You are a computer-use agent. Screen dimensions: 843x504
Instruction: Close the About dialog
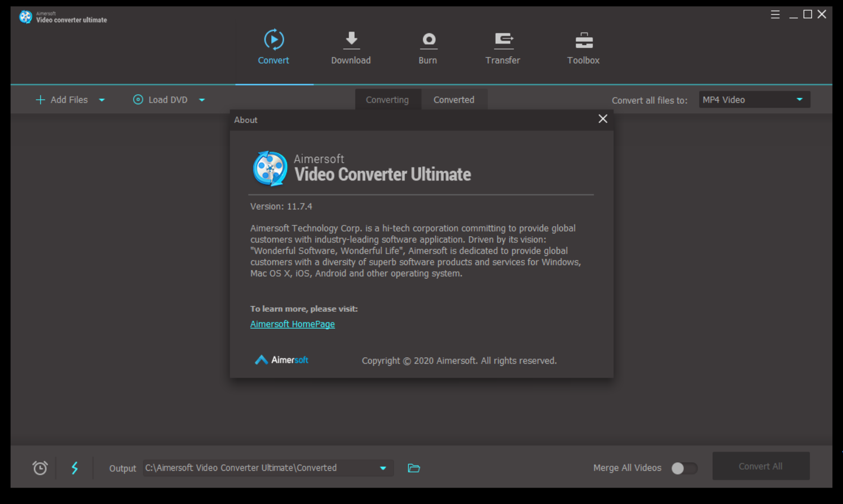603,119
